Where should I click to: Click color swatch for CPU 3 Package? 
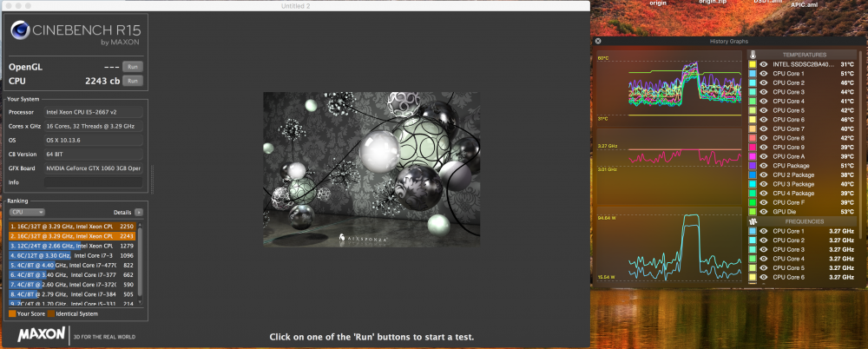tap(753, 184)
